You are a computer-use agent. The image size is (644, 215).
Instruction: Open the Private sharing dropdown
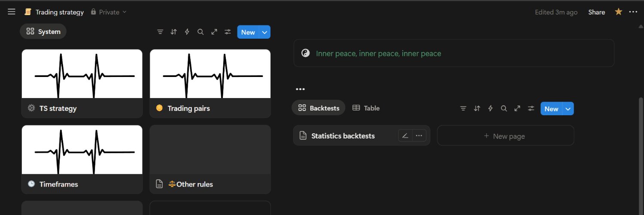click(109, 12)
